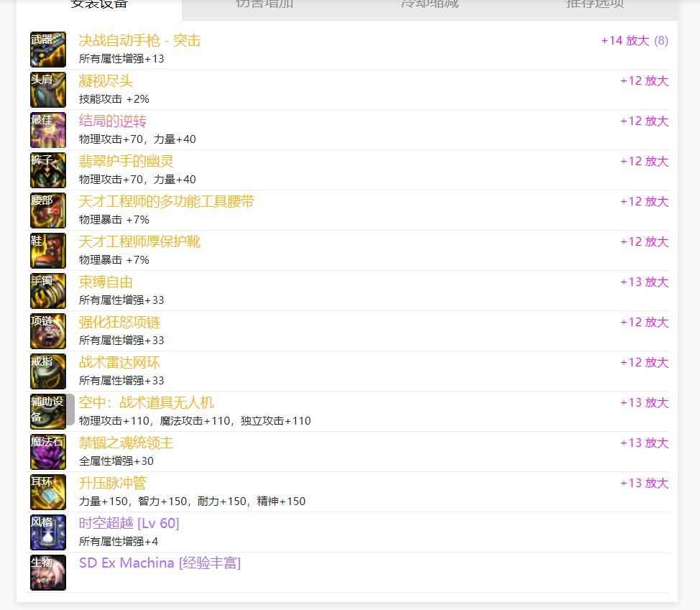Image resolution: width=700 pixels, height=610 pixels.
Task: Select the pants slot icon (裤子)
Action: 48,170
